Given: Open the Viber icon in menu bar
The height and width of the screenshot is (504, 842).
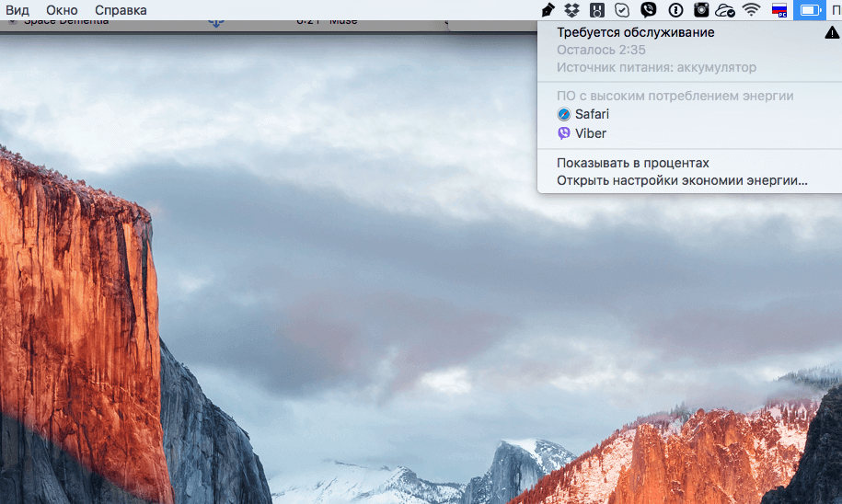Looking at the screenshot, I should pyautogui.click(x=649, y=10).
